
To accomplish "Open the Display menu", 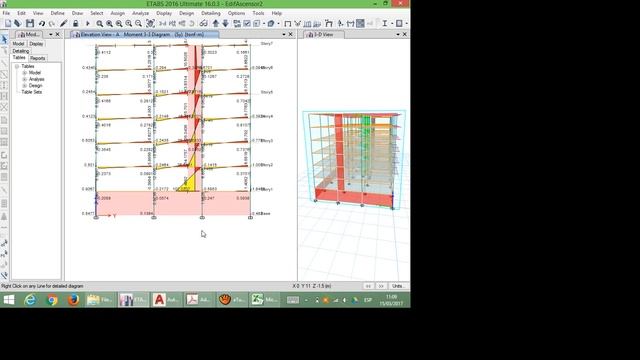I will coord(164,13).
